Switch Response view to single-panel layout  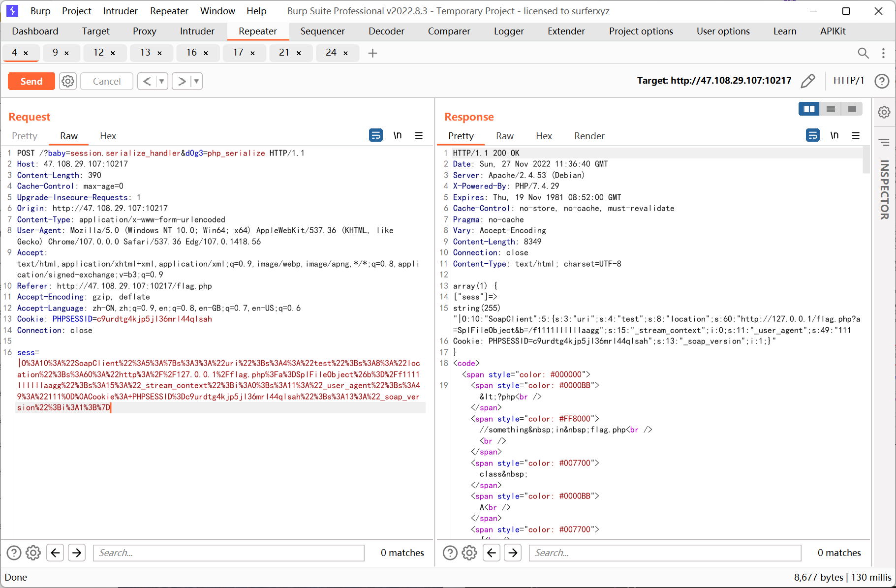[x=853, y=109]
